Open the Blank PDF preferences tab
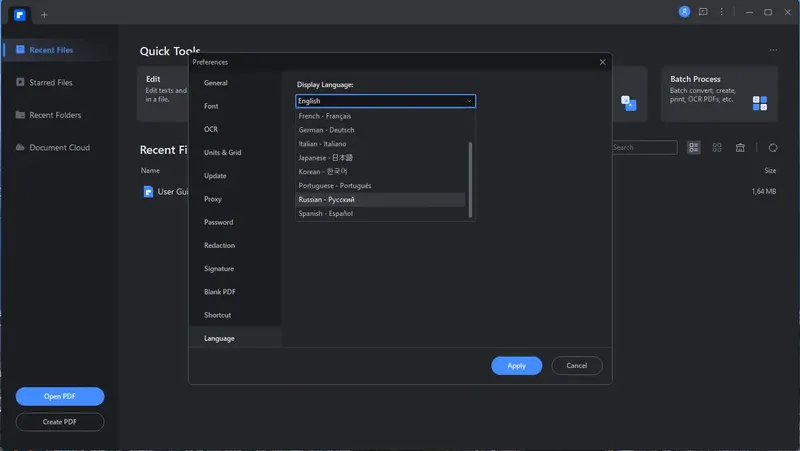800x451 pixels. click(235, 292)
